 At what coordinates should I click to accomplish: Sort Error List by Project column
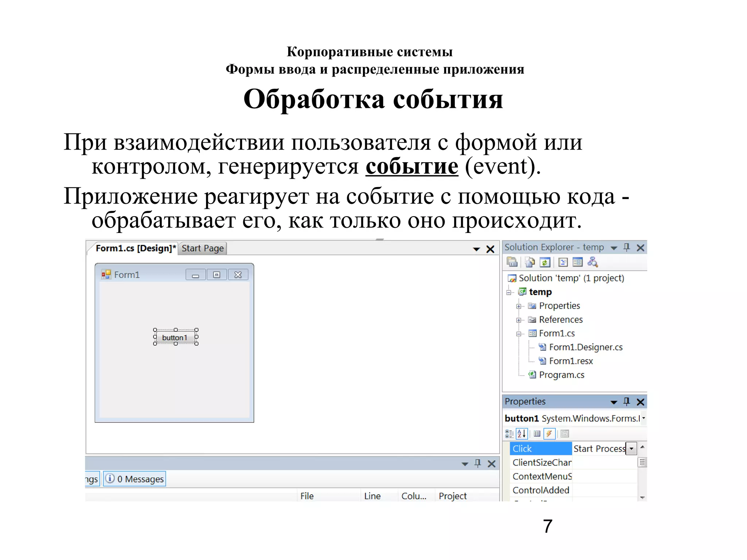click(x=467, y=496)
